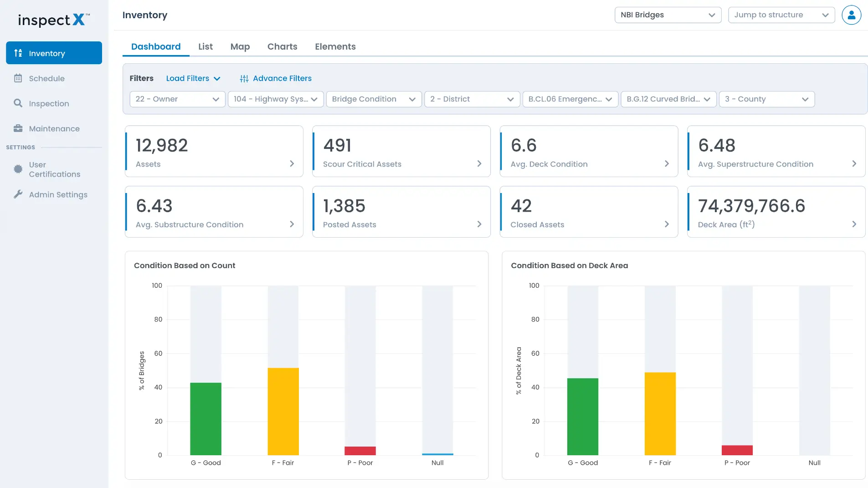Viewport: 868px width, 488px height.
Task: Open the Load Filters menu
Action: point(193,78)
